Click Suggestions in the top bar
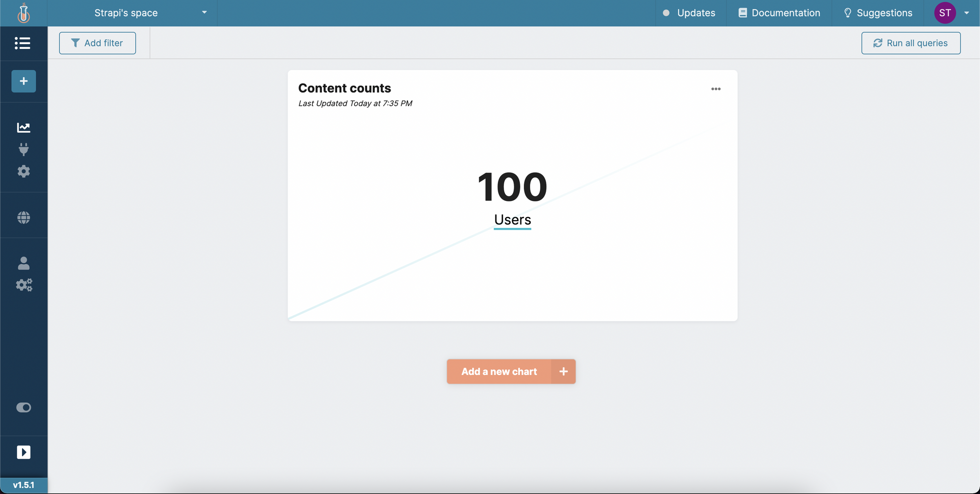The width and height of the screenshot is (980, 494). pos(878,13)
